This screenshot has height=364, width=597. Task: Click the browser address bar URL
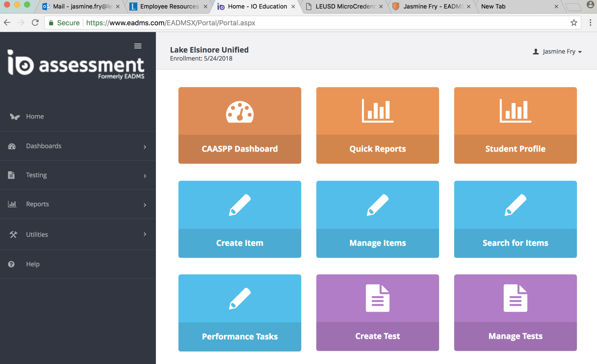(x=171, y=23)
